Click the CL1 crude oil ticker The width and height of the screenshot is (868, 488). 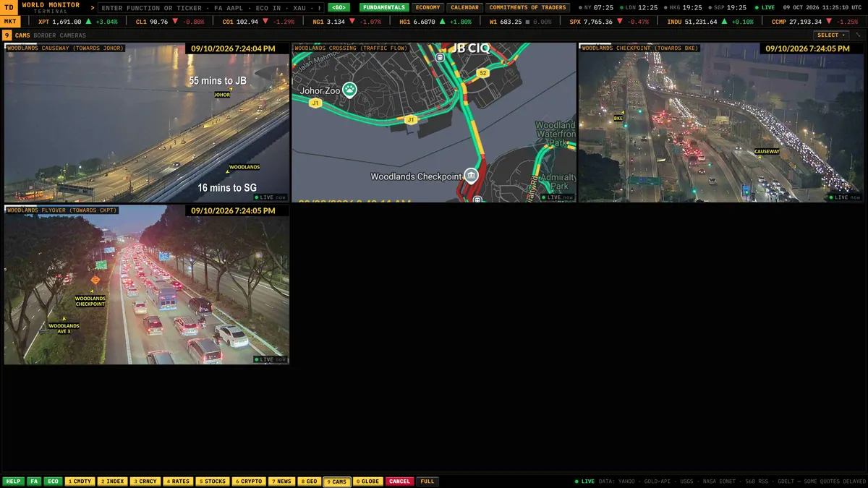169,22
